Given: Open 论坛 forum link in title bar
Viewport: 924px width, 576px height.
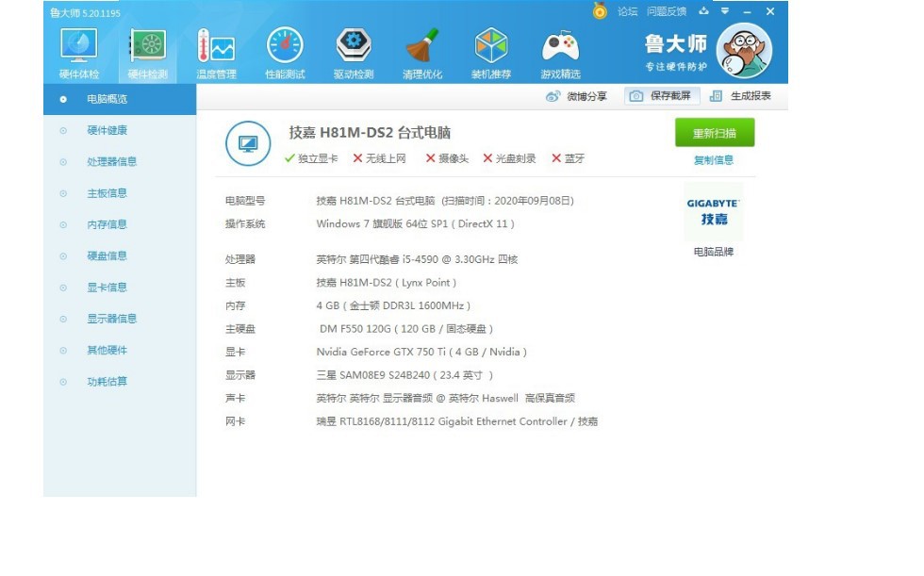Looking at the screenshot, I should coord(628,11).
